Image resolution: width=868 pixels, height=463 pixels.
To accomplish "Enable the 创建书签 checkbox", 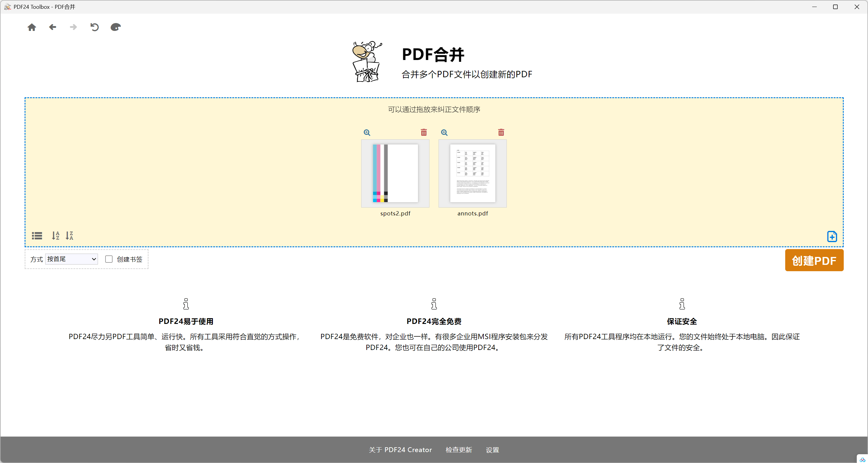I will (109, 259).
